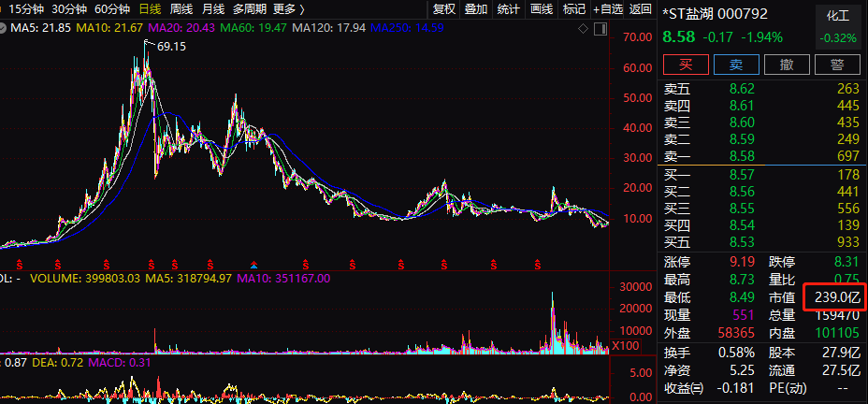Switch to the 30分钟 period
868x404 pixels.
click(x=69, y=8)
